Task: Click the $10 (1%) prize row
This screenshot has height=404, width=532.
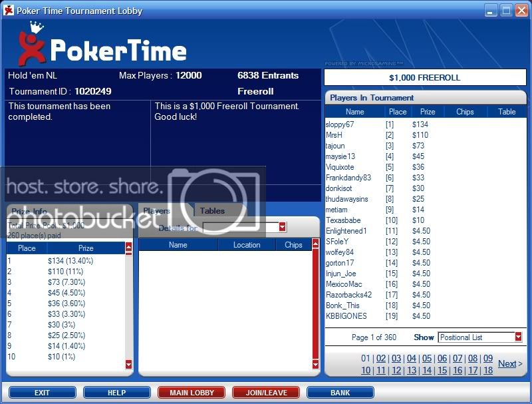Action: coord(66,357)
